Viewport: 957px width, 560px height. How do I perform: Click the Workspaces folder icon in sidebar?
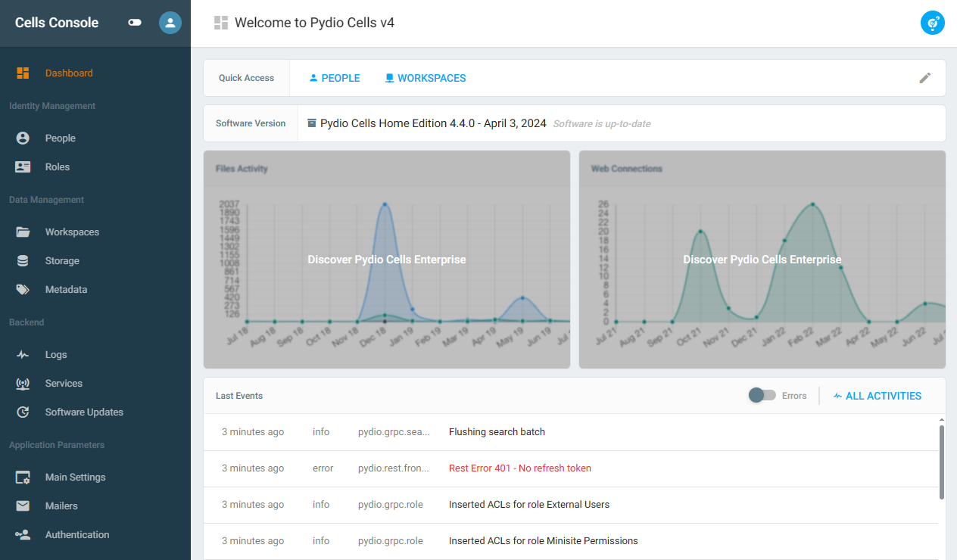23,232
